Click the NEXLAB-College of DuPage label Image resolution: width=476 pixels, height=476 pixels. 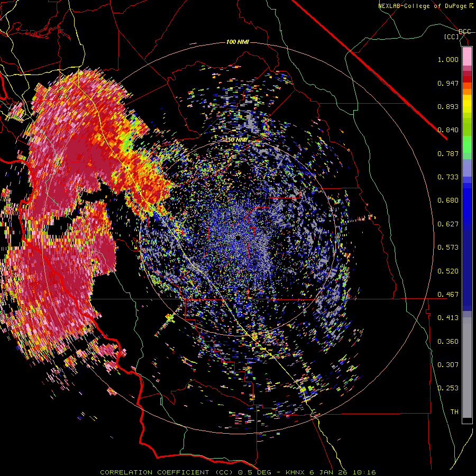(x=422, y=6)
